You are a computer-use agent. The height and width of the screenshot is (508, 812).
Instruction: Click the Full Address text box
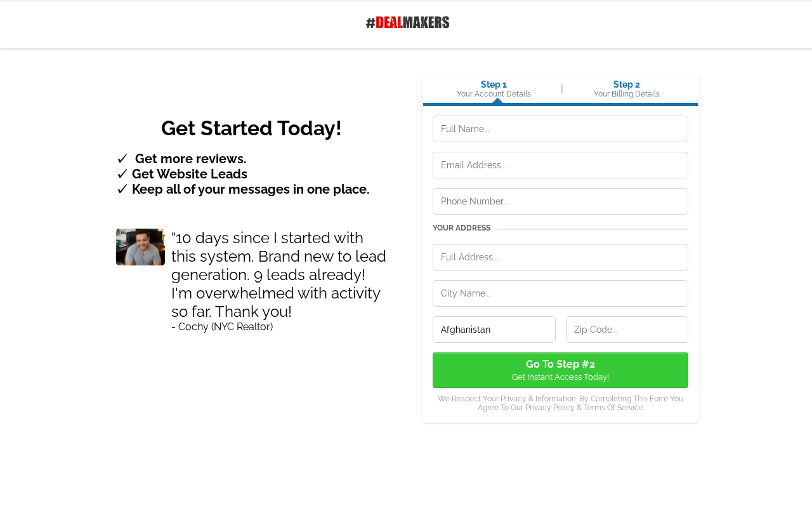(x=560, y=257)
